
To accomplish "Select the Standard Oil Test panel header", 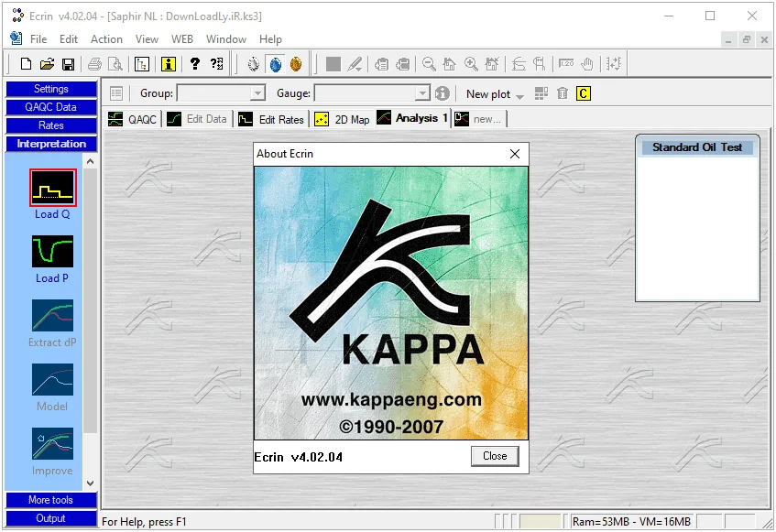I will [697, 147].
